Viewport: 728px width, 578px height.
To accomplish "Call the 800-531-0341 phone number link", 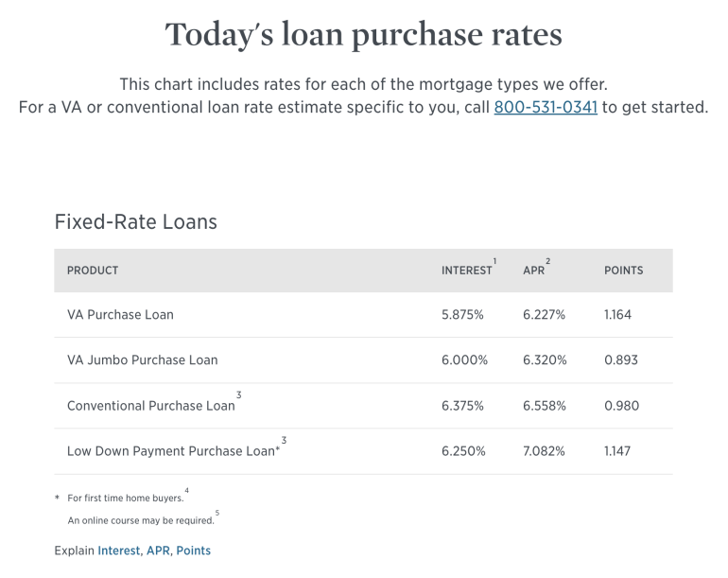I will click(545, 107).
